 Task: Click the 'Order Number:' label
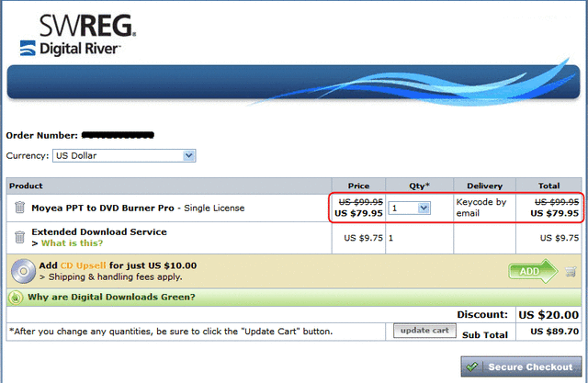[x=41, y=136]
